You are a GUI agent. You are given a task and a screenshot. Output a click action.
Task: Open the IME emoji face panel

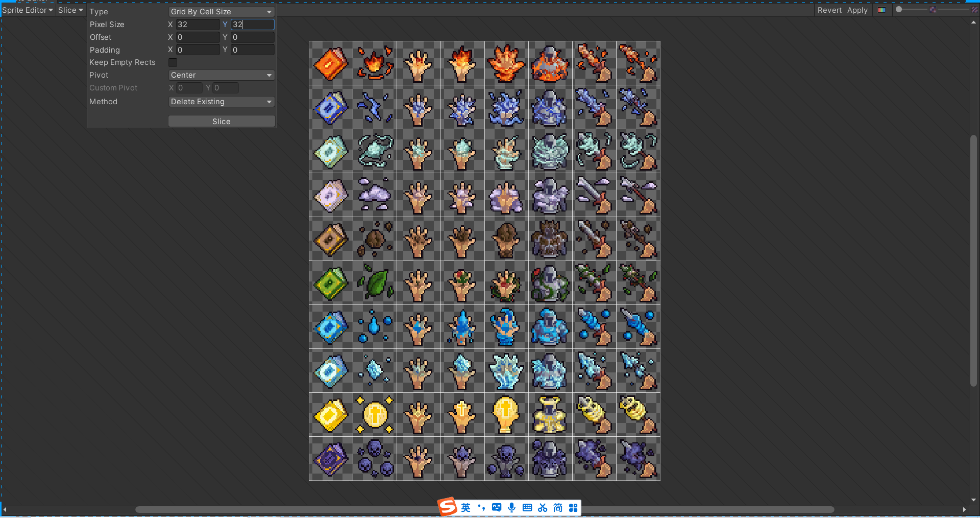pos(496,507)
